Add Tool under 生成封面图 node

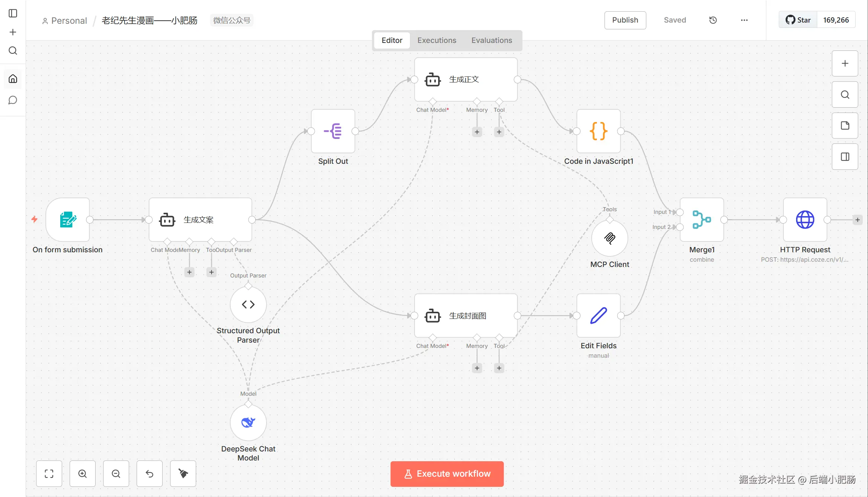[499, 368]
